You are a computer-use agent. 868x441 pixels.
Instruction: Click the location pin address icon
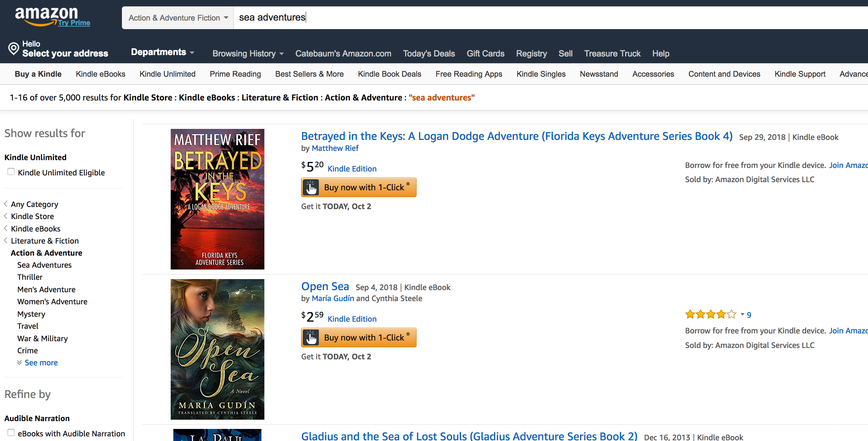[x=14, y=49]
